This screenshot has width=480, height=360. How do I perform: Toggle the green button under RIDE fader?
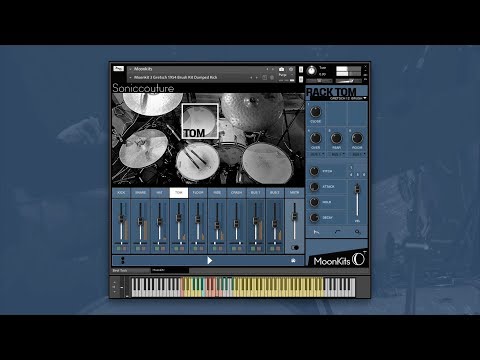(215, 249)
